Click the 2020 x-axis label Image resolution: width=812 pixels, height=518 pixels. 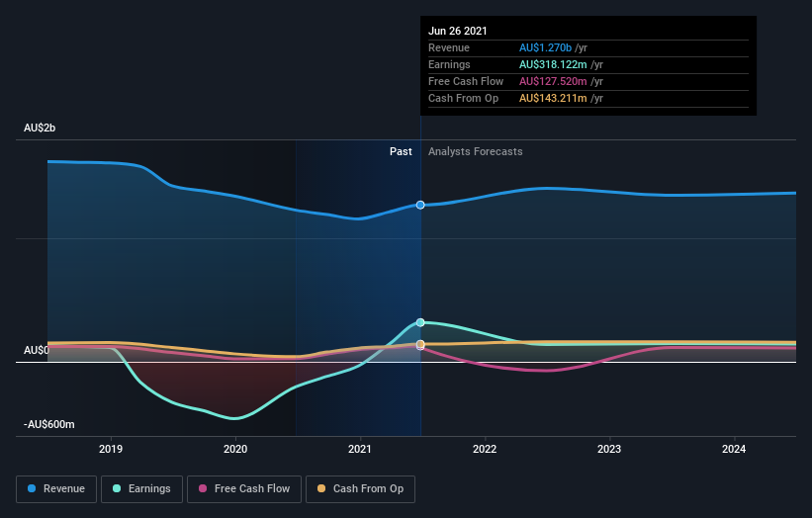[235, 449]
